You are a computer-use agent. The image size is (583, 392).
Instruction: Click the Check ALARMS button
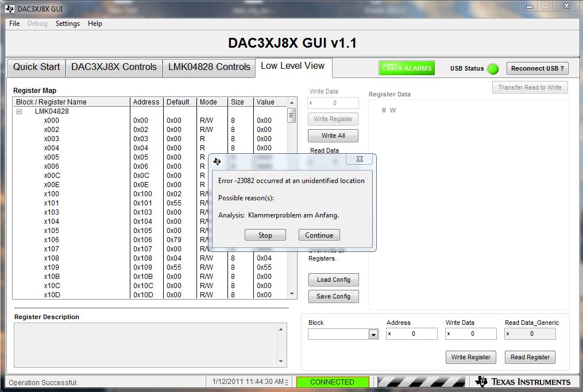coord(407,68)
